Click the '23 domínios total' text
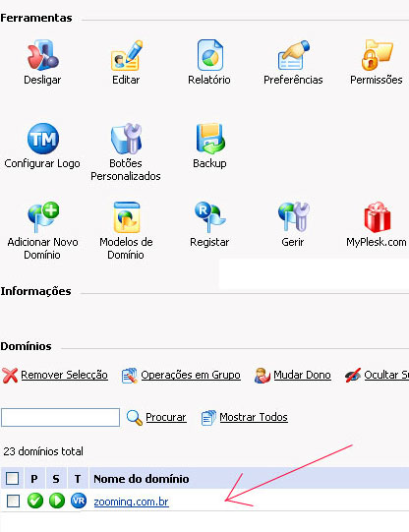The image size is (409, 532). click(x=43, y=451)
